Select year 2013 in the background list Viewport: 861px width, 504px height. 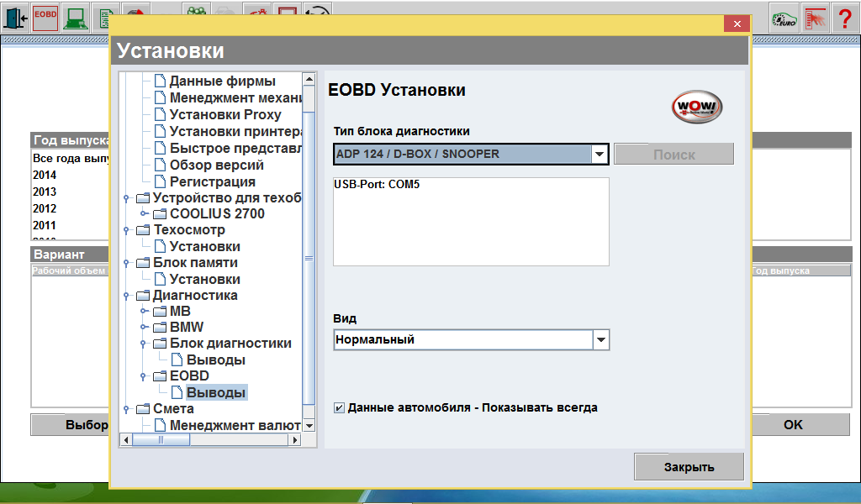coord(45,192)
